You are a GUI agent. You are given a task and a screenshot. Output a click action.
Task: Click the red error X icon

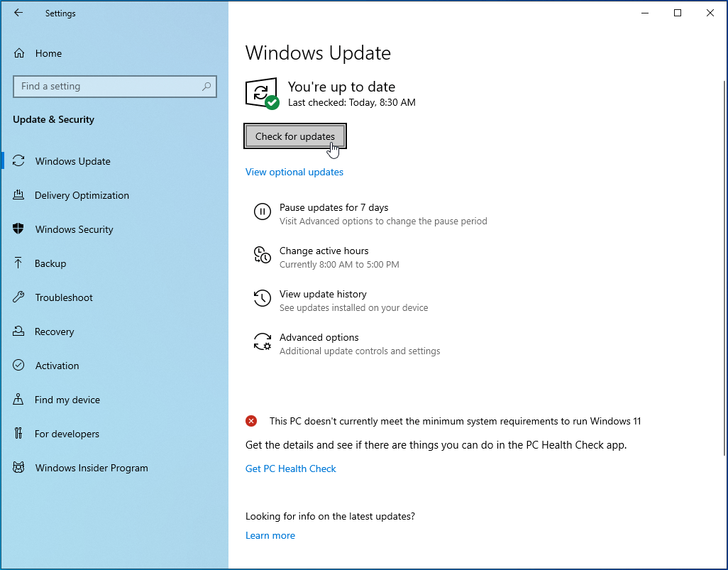coord(251,422)
